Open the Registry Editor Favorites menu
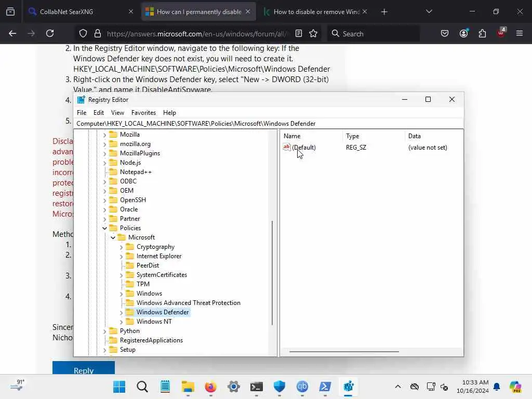The height and width of the screenshot is (399, 532). 143,113
